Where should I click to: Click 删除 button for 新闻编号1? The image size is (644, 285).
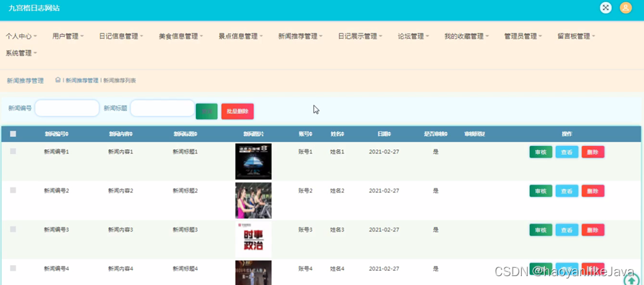pos(593,152)
